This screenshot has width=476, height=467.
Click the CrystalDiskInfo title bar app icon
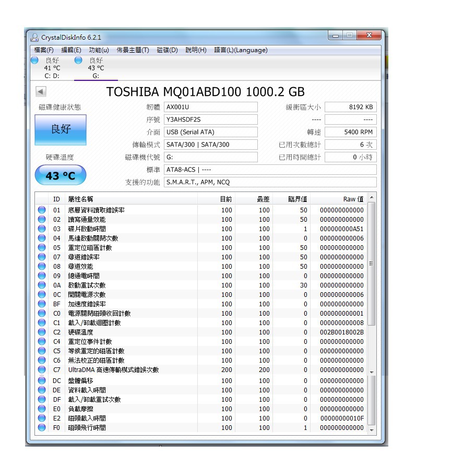point(34,38)
